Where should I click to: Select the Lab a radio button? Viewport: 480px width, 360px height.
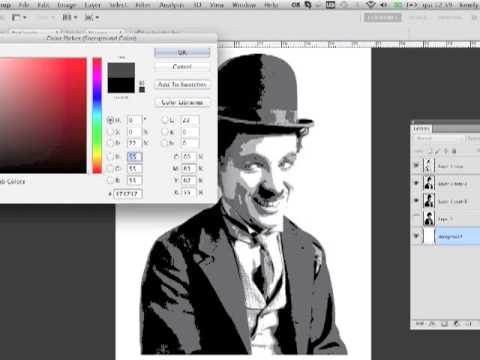(164, 132)
